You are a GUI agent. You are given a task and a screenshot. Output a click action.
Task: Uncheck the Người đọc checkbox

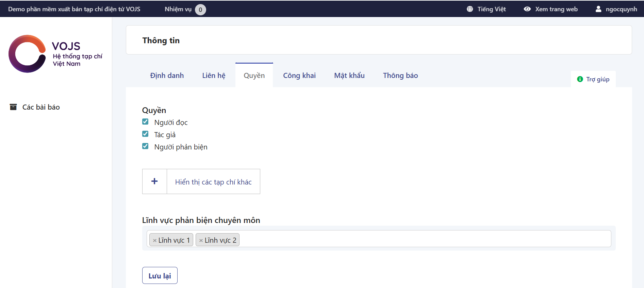pyautogui.click(x=145, y=122)
